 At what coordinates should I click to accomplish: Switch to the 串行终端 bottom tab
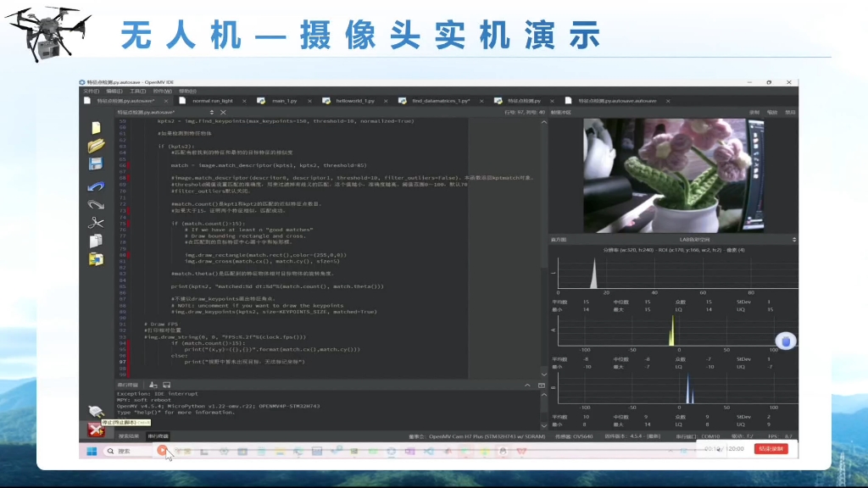pos(158,436)
